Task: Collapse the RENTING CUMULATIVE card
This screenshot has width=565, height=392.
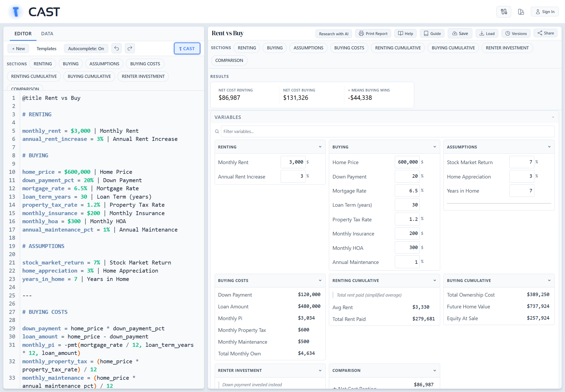Action: [x=435, y=280]
